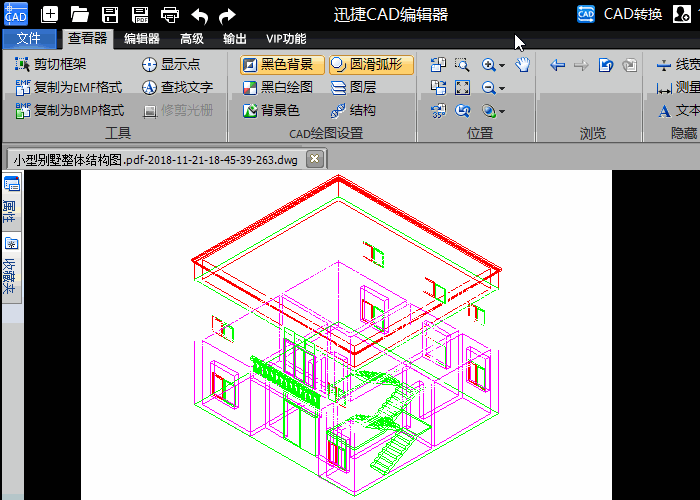Select the pan hand tool
The image size is (700, 500).
pos(523,65)
